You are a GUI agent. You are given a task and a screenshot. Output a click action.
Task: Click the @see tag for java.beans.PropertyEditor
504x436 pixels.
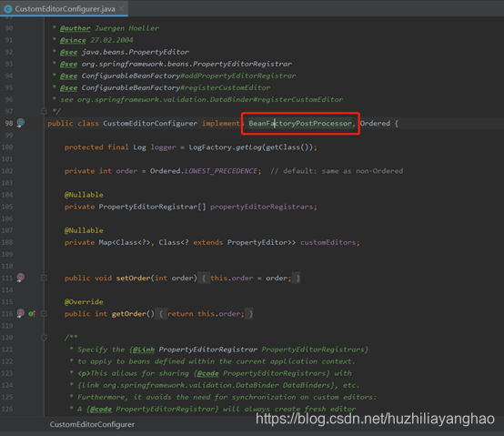(68, 52)
